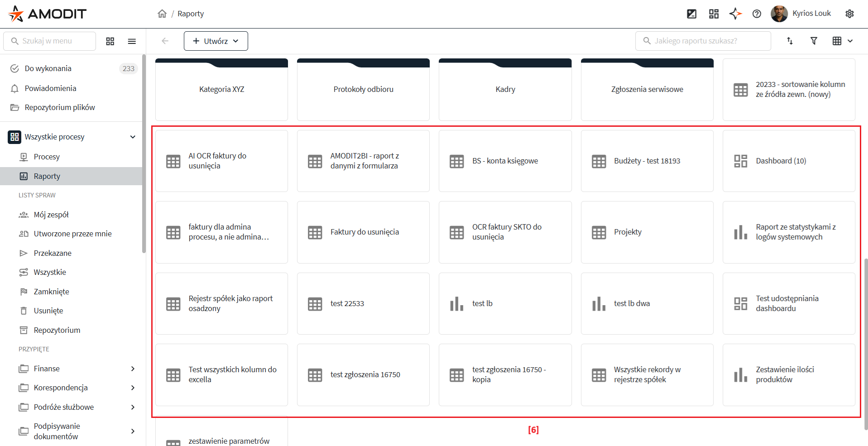Open the filter funnel icon
868x446 pixels.
coord(814,41)
